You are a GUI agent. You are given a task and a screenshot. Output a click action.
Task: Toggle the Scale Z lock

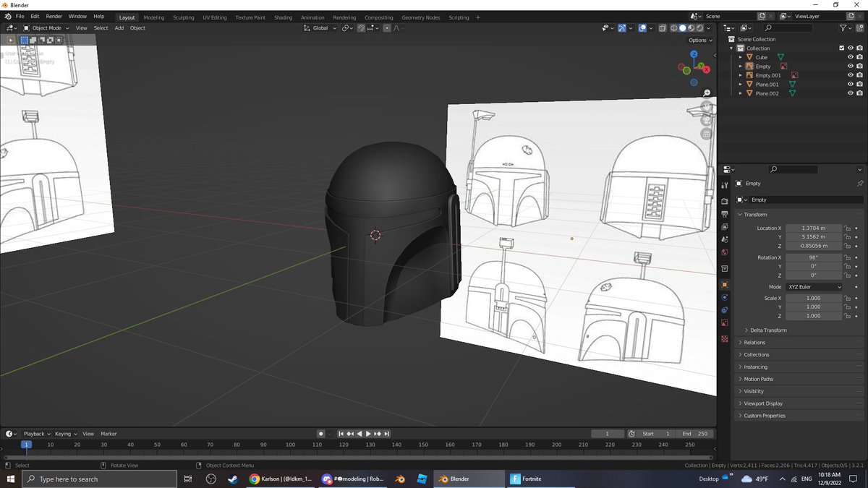(x=847, y=316)
